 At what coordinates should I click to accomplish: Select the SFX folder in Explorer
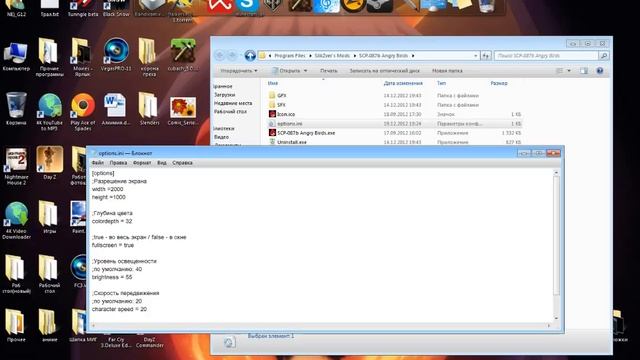tap(281, 105)
